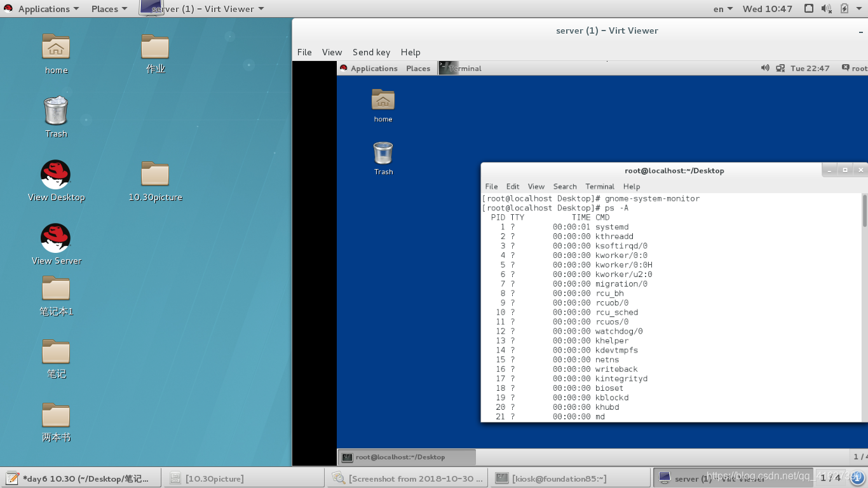Image resolution: width=868 pixels, height=488 pixels.
Task: Open Virt Viewer Send key menu
Action: [371, 52]
